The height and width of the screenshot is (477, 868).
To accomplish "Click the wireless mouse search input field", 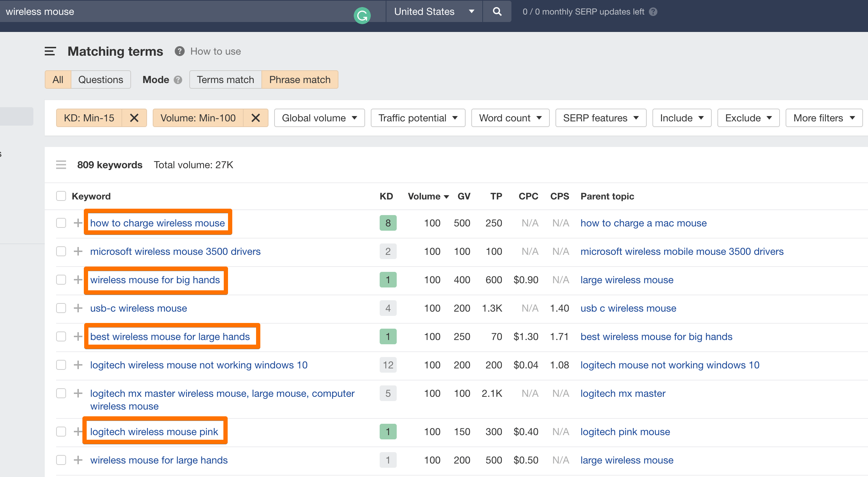I will 142,11.
